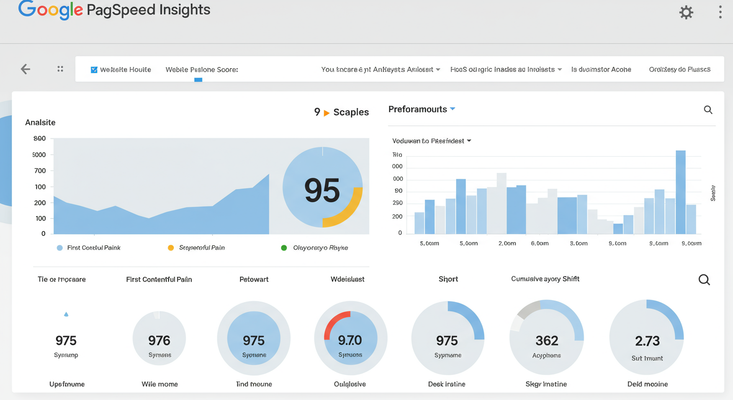Click the Wdeisluast column header

[x=347, y=279]
